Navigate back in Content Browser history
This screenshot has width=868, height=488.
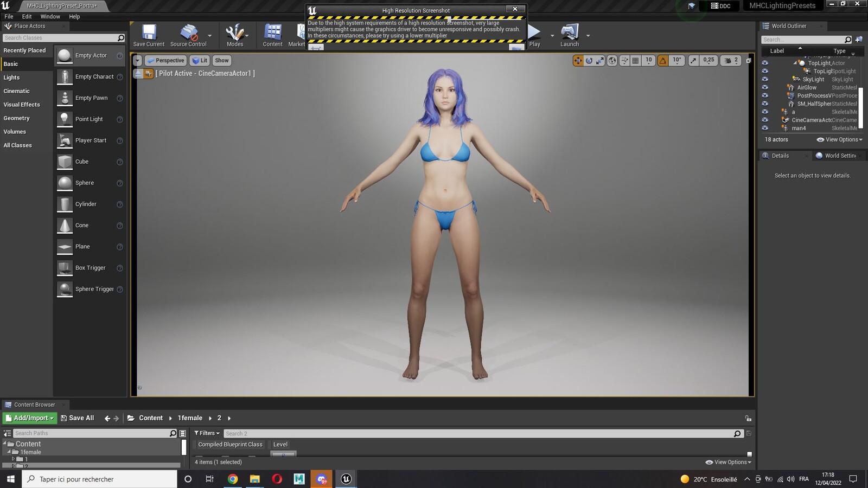click(107, 418)
